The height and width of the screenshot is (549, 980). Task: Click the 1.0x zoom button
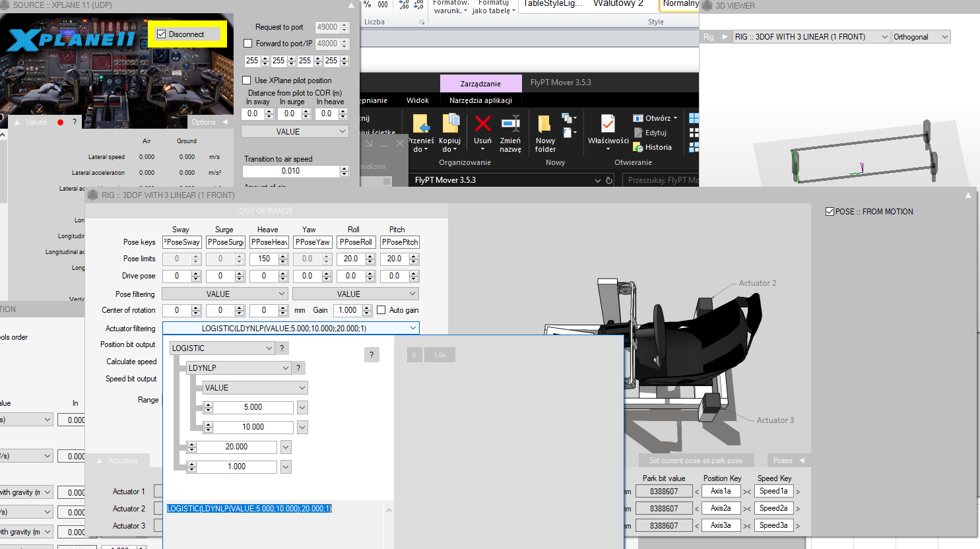coord(440,355)
